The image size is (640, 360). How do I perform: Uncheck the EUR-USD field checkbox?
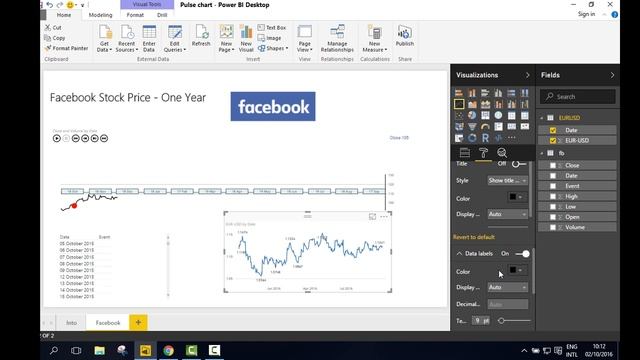pos(553,140)
